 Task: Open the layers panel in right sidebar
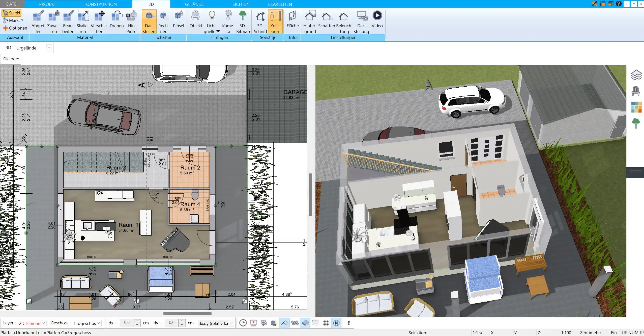pos(636,75)
